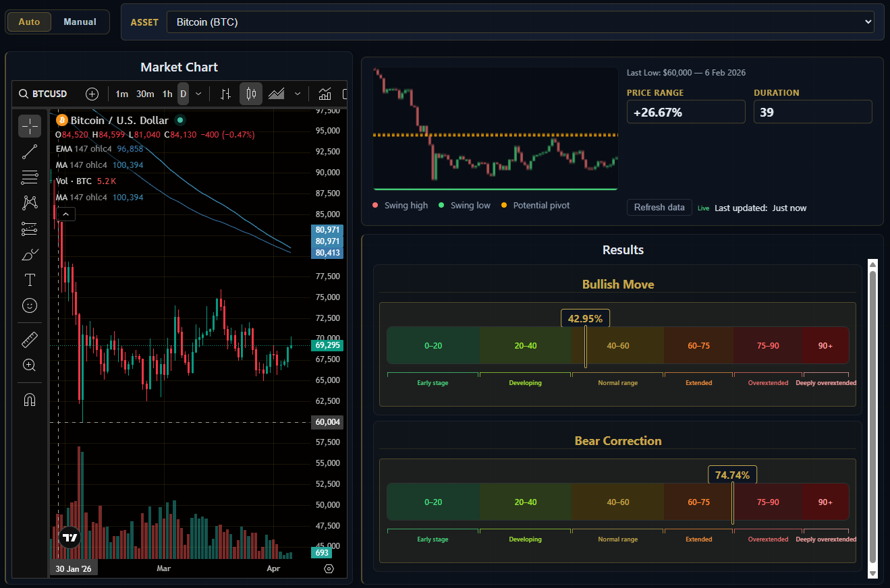Open the emoji icons tool
Screen dimensions: 890x588
30,305
